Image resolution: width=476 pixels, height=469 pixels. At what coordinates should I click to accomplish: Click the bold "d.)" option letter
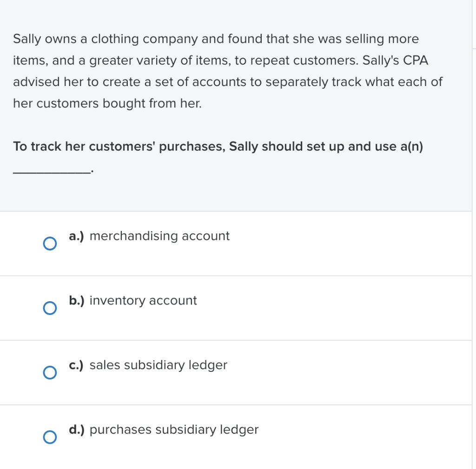pyautogui.click(x=76, y=430)
